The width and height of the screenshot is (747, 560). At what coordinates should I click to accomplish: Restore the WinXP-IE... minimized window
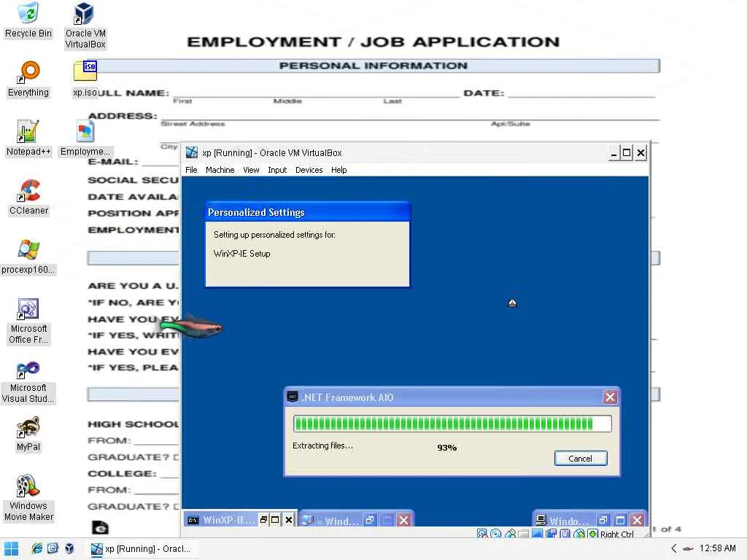point(263,519)
